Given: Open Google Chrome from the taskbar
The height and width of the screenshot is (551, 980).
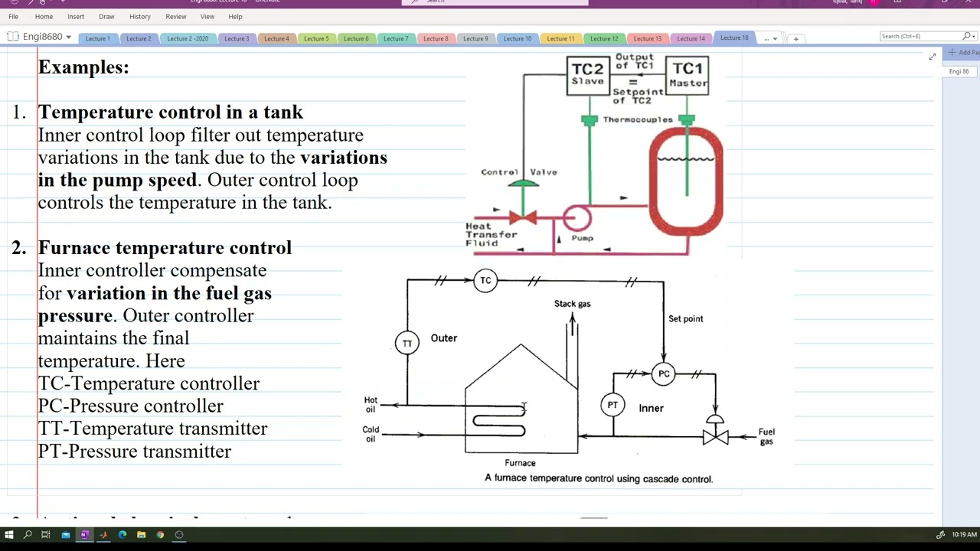Looking at the screenshot, I should (x=160, y=535).
